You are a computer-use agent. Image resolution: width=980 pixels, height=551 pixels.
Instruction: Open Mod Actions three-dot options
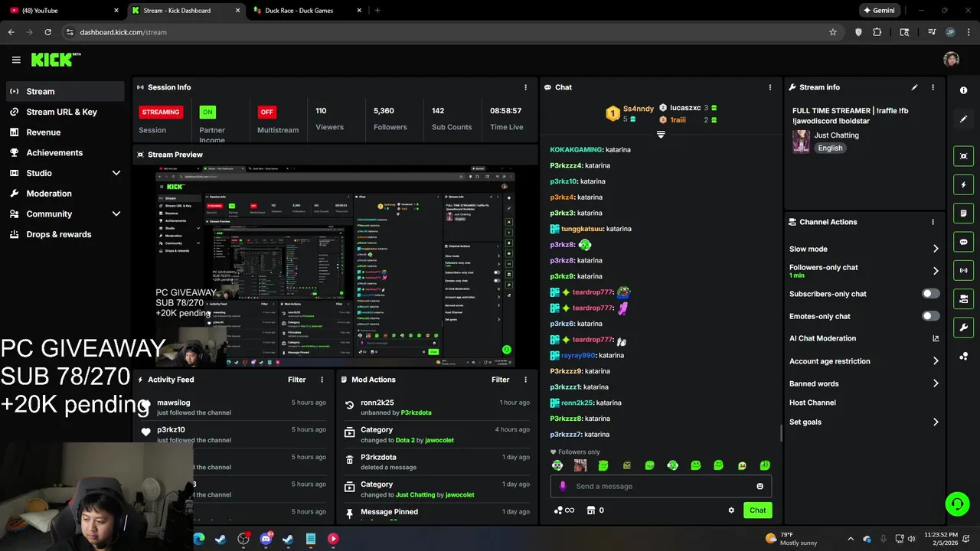[525, 380]
